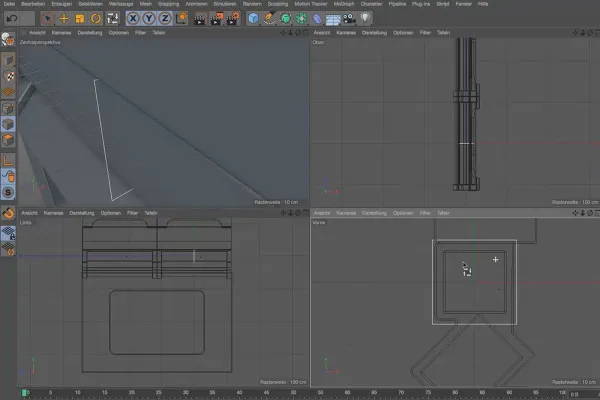
Task: Open Render Settings clapperboard with gear
Action: pos(232,18)
